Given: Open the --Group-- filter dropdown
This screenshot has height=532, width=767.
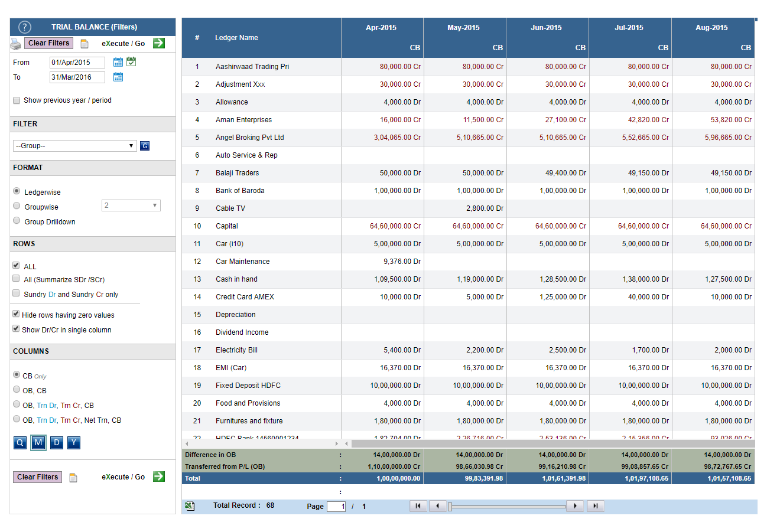Looking at the screenshot, I should pyautogui.click(x=75, y=146).
